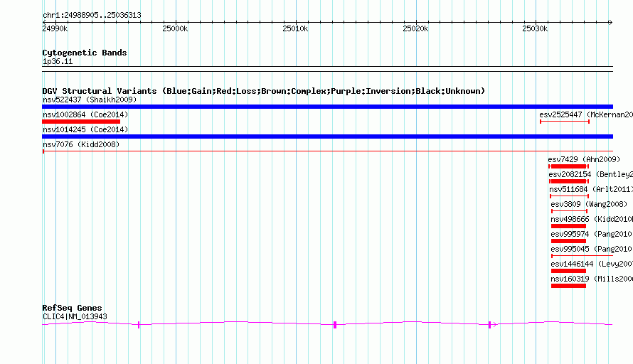The width and height of the screenshot is (633, 364).
Task: Click the 25030k ruler tick label
Action: point(535,28)
